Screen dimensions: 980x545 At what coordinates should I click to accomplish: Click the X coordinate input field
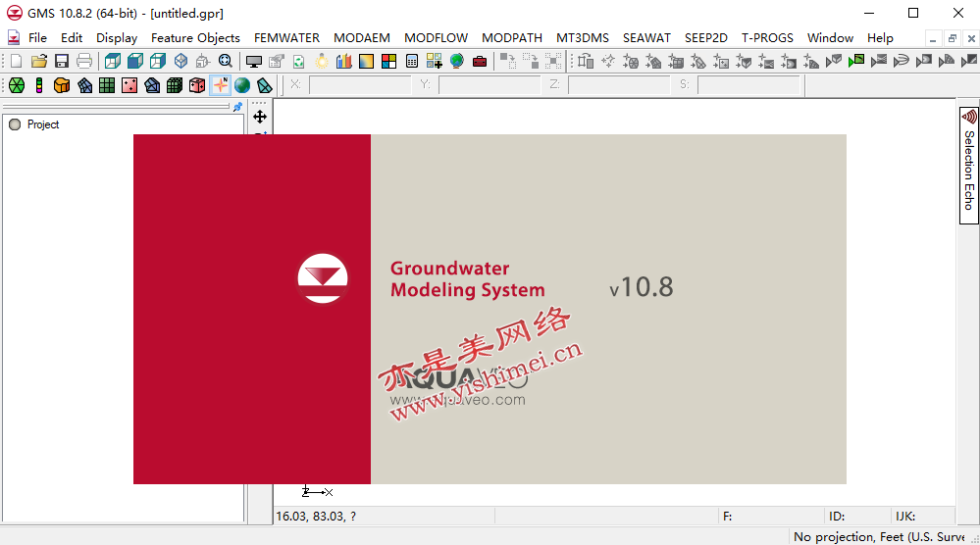(x=360, y=85)
